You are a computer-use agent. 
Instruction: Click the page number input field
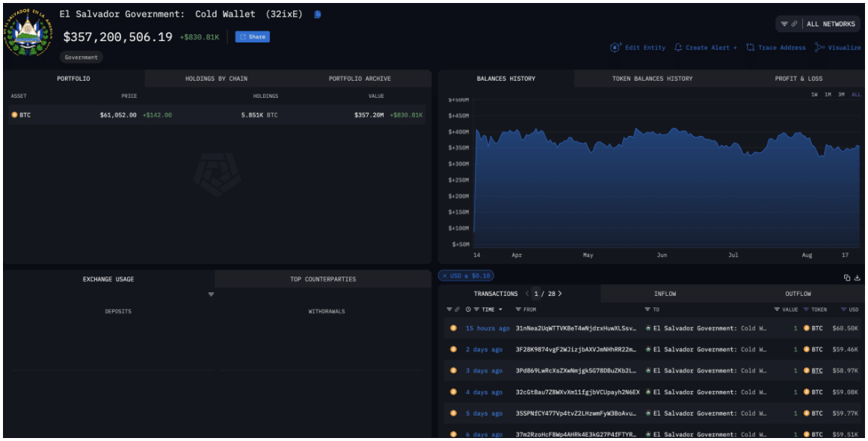tap(536, 294)
